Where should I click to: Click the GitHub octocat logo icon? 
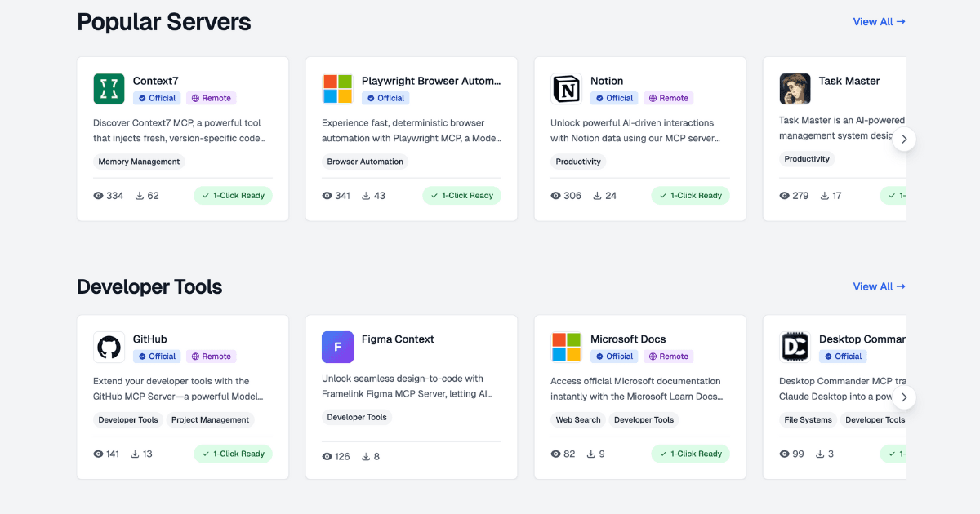[109, 347]
